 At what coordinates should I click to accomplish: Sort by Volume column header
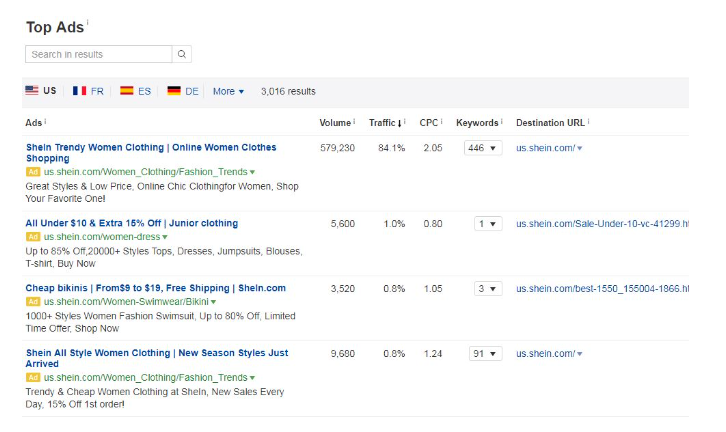(335, 123)
